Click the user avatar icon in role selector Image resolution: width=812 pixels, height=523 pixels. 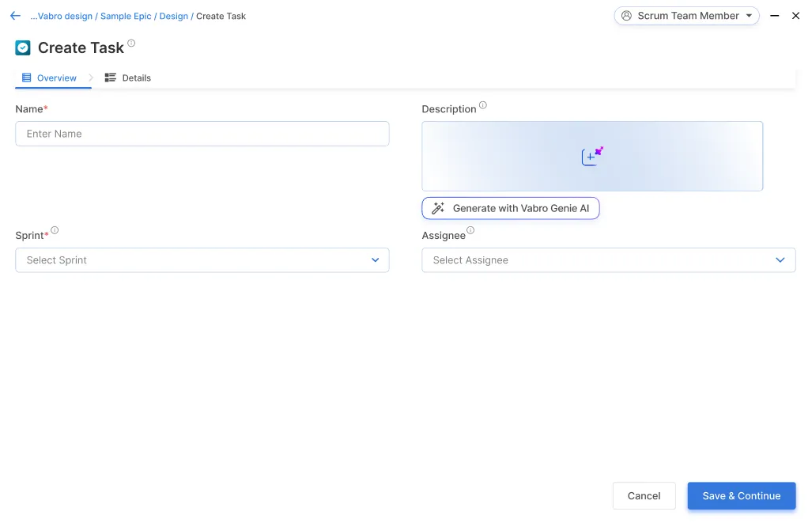click(627, 16)
